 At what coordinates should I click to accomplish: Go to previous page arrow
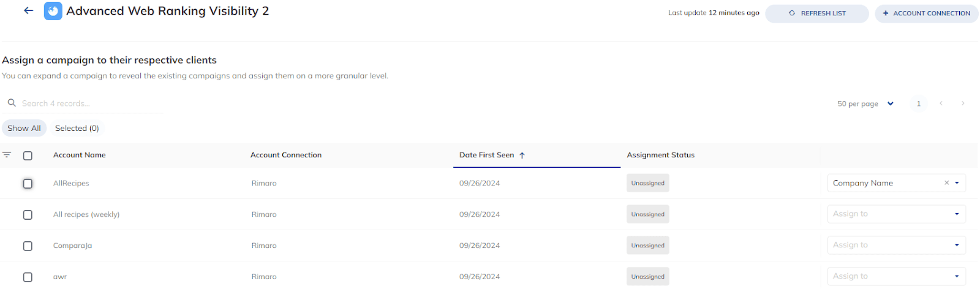point(941,103)
